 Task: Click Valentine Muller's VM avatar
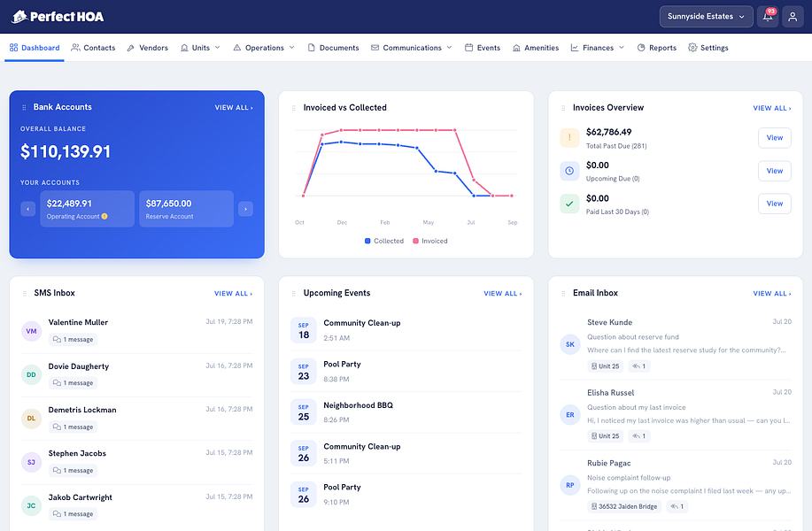[31, 331]
